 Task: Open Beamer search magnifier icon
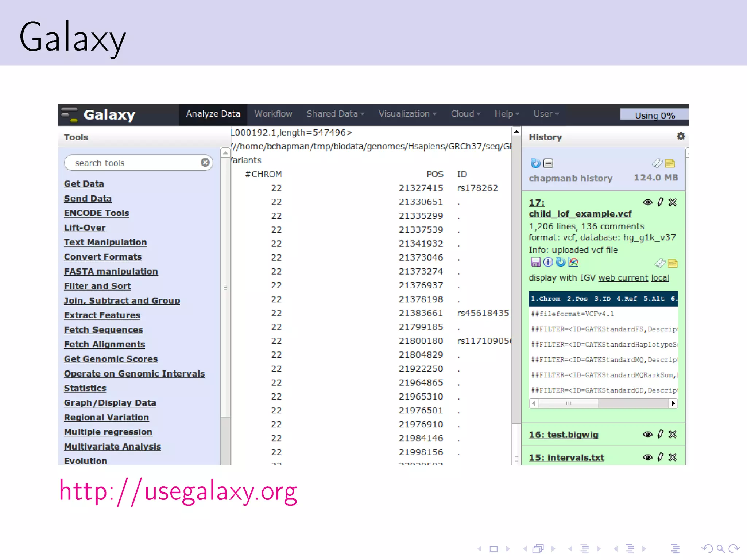tap(720, 548)
